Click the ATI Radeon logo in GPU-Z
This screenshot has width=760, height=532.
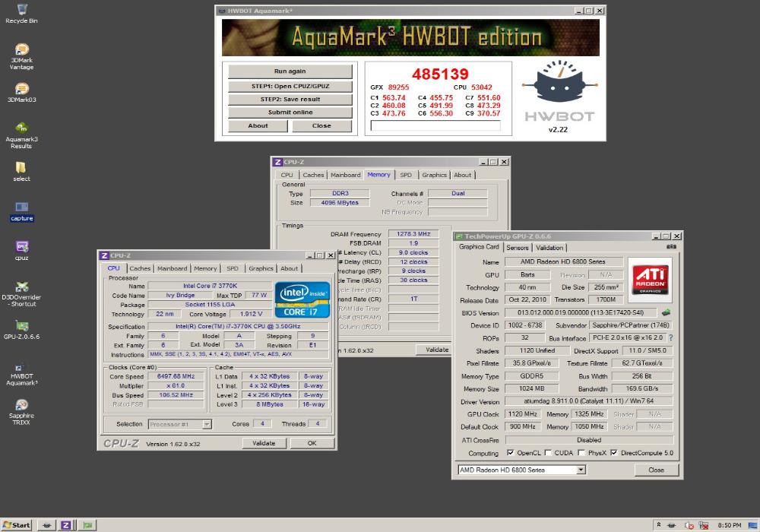[x=651, y=280]
